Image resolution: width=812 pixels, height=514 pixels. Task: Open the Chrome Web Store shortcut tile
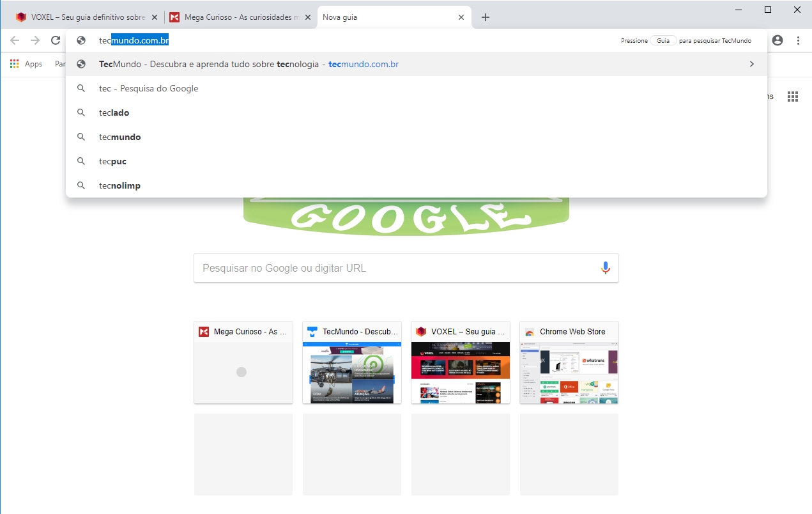point(569,362)
